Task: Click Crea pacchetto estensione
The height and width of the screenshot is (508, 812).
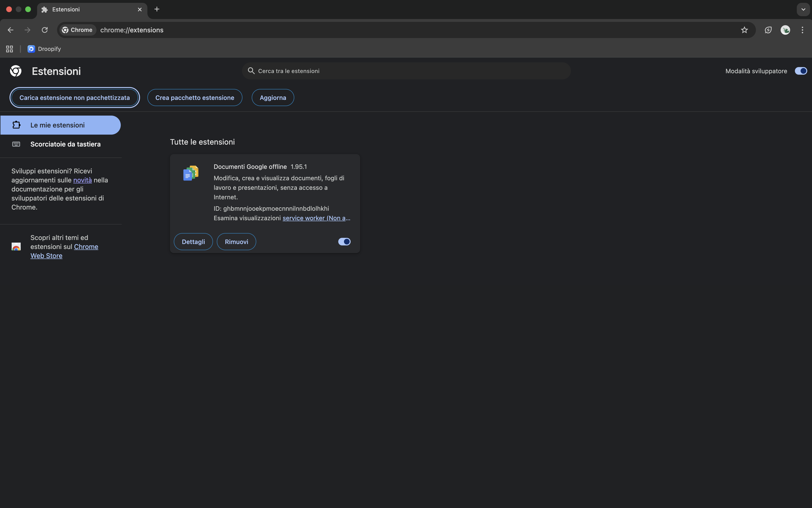Action: pos(195,98)
